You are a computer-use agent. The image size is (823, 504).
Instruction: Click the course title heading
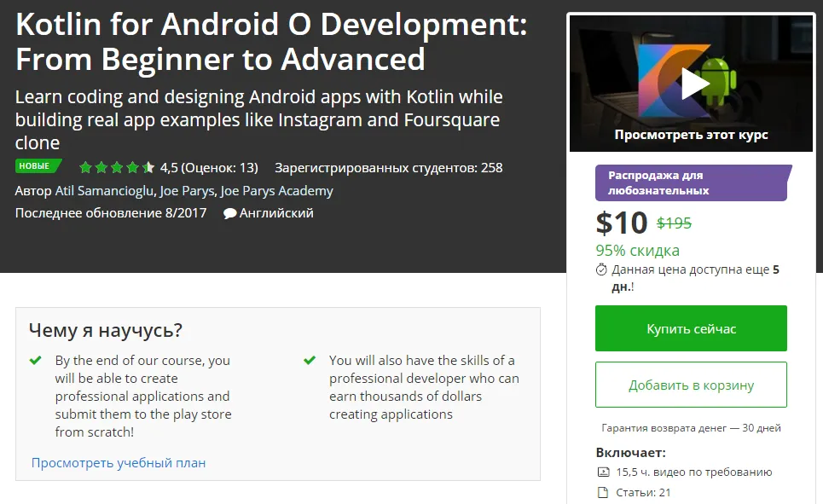pyautogui.click(x=271, y=42)
